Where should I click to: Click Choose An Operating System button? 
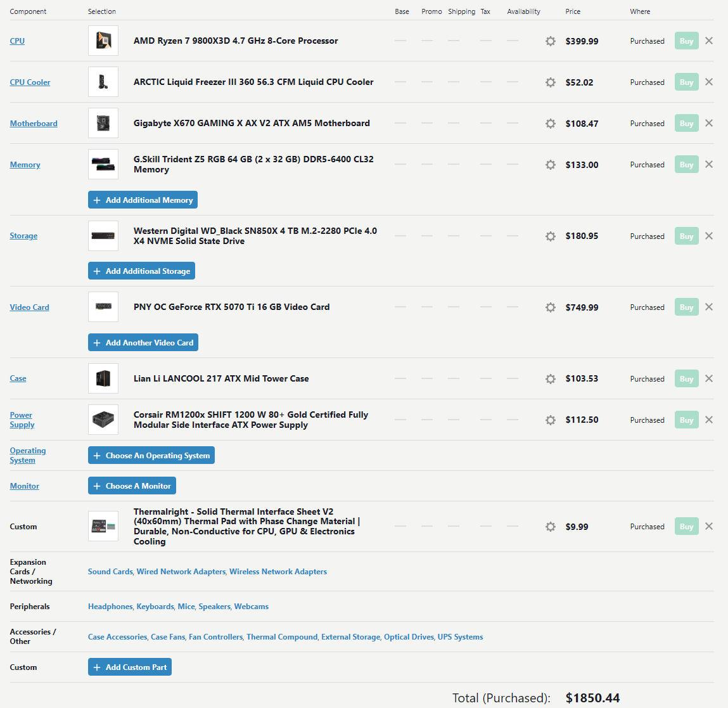(151, 455)
